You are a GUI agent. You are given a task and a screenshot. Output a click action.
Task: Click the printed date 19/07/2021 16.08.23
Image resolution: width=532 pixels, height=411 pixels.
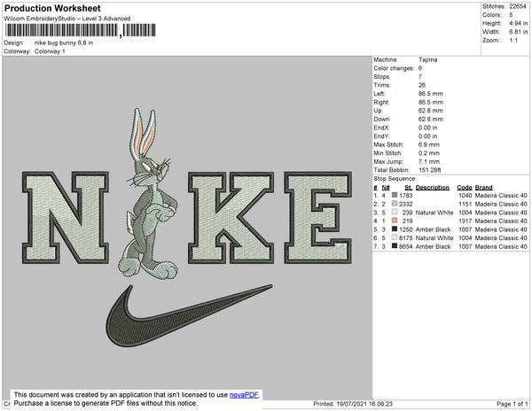[364, 404]
